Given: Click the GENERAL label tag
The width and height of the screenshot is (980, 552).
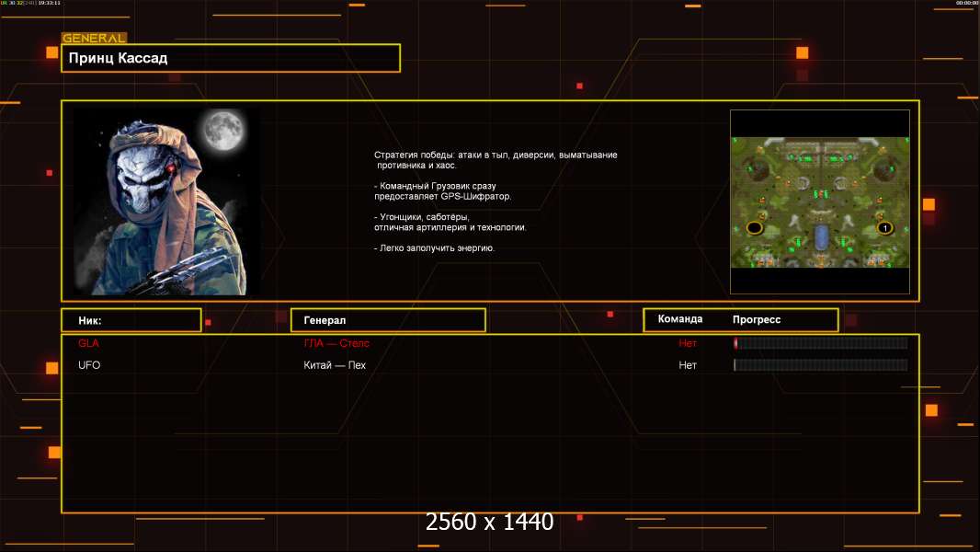Looking at the screenshot, I should [94, 38].
